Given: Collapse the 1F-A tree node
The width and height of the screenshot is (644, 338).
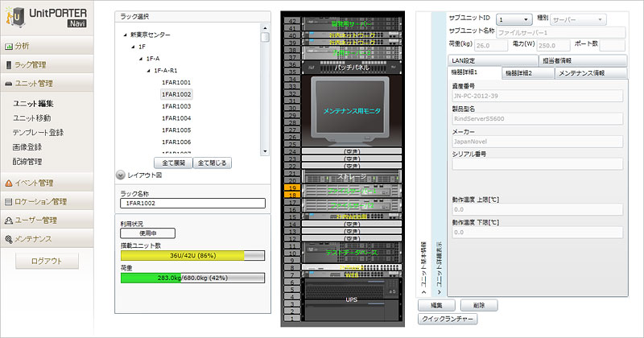Looking at the screenshot, I should point(141,59).
